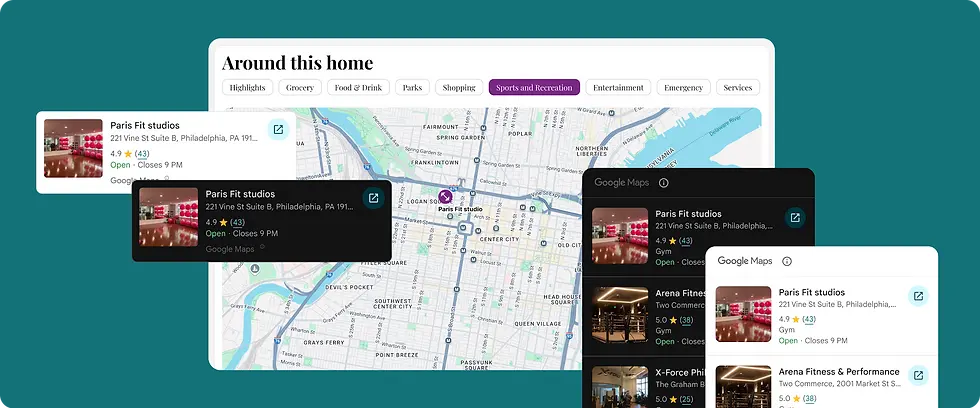Click 'FAIRMOUNT' neighborhood label on map
This screenshot has height=408, width=980.
[441, 127]
